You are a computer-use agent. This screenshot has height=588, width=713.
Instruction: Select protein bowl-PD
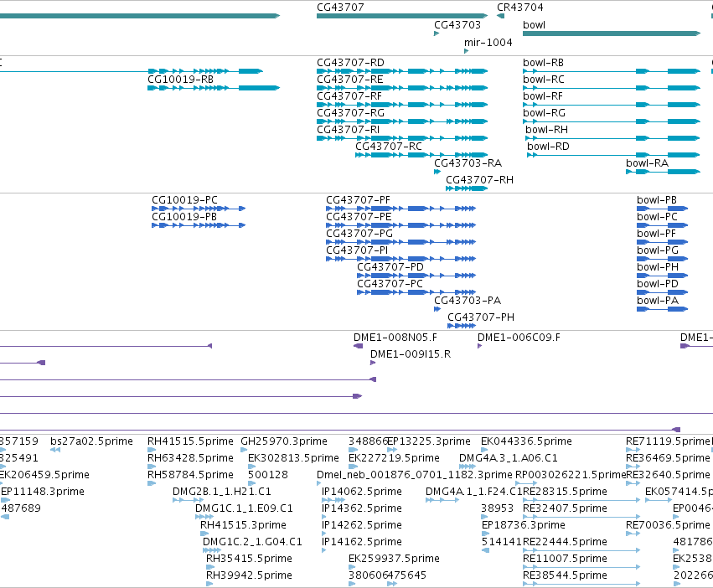click(x=663, y=292)
